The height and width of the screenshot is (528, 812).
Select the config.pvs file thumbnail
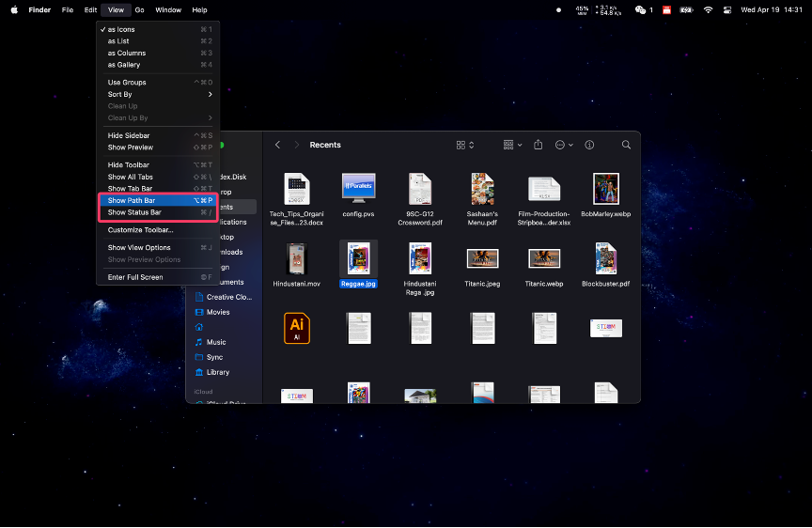point(358,188)
